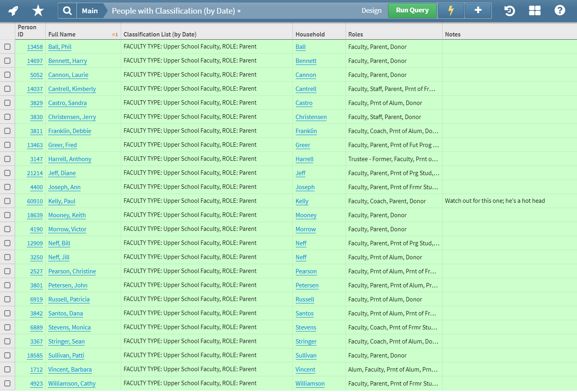Tick the checkbox for Williamson, Cathy

pyautogui.click(x=7, y=384)
